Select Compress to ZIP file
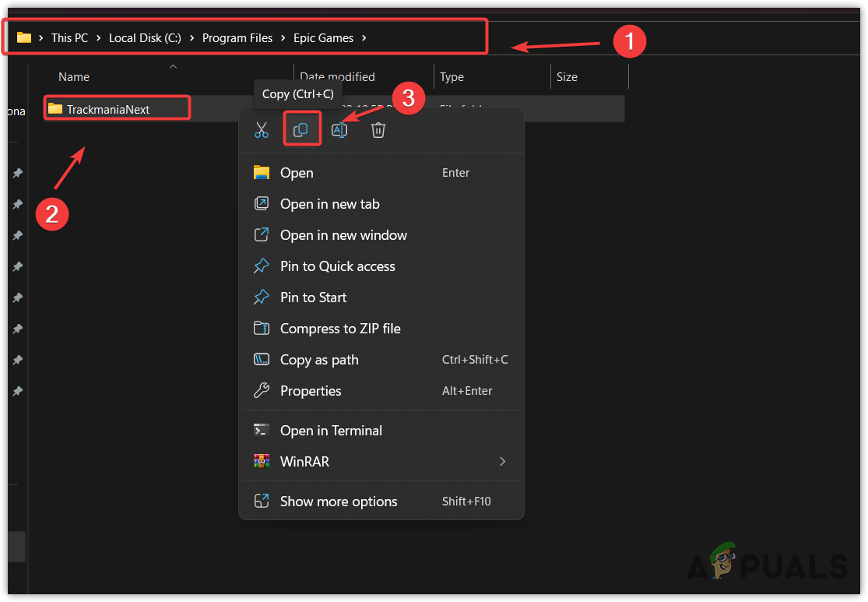 coord(381,329)
